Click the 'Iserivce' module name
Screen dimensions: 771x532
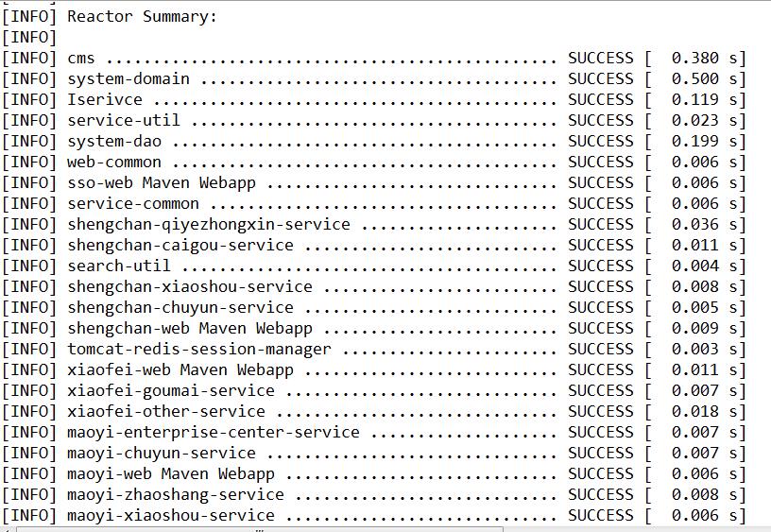click(105, 100)
